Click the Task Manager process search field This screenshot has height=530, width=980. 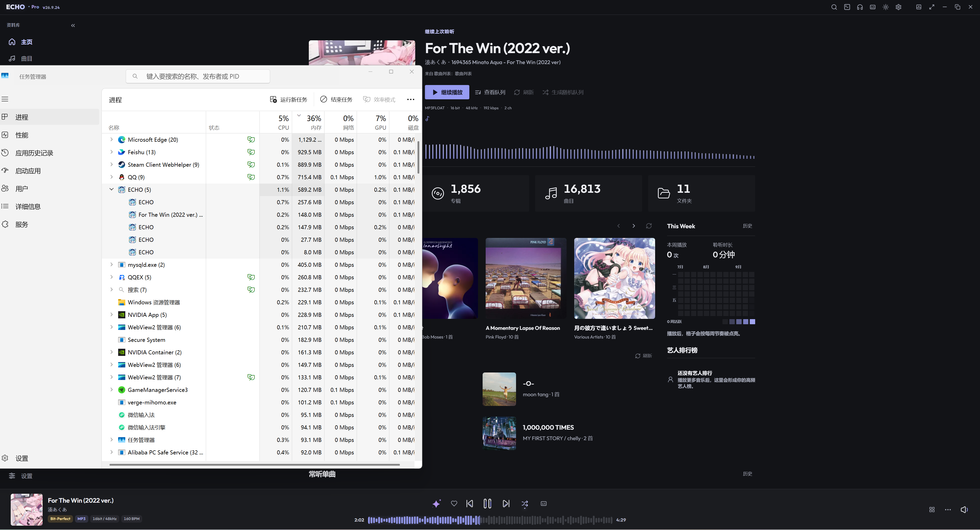point(198,77)
